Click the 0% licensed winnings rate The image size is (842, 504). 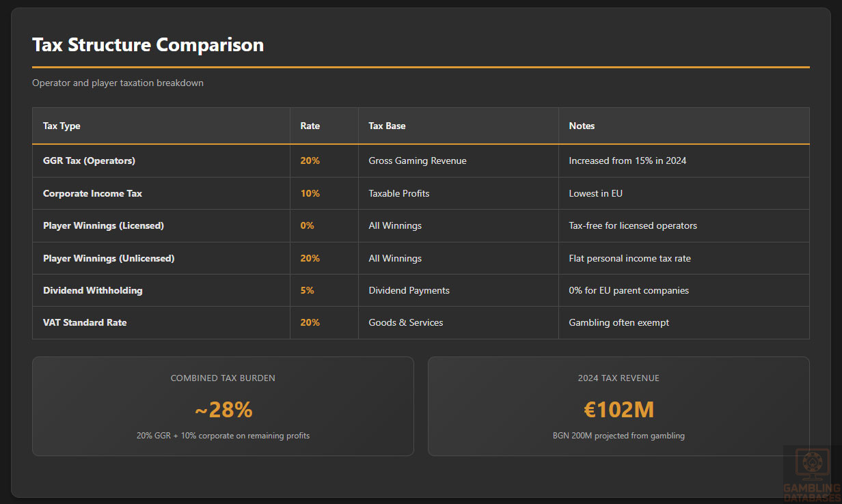click(307, 225)
